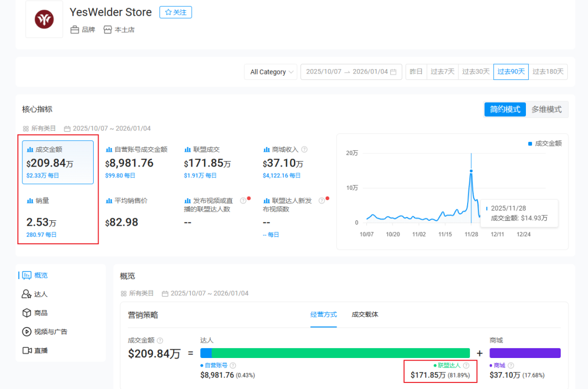Toggle follow on YesWelder Store
Viewport: 588px width, 389px height.
tap(175, 12)
